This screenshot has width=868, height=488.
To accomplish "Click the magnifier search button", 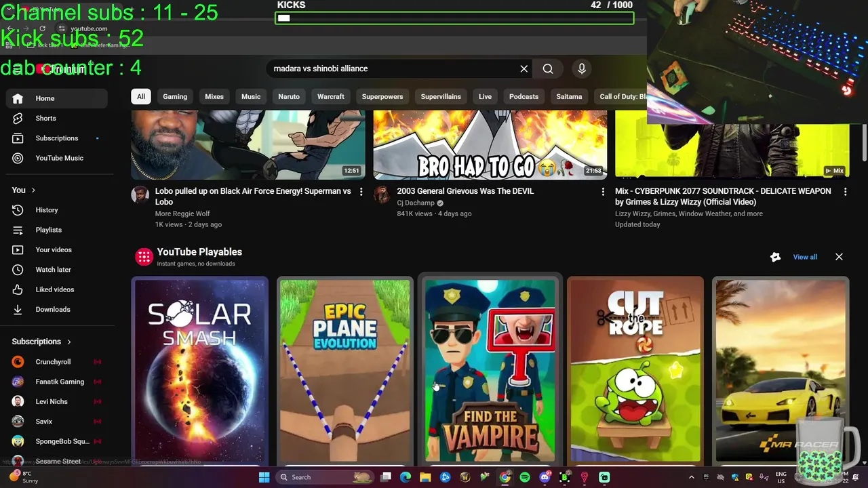I will (548, 68).
